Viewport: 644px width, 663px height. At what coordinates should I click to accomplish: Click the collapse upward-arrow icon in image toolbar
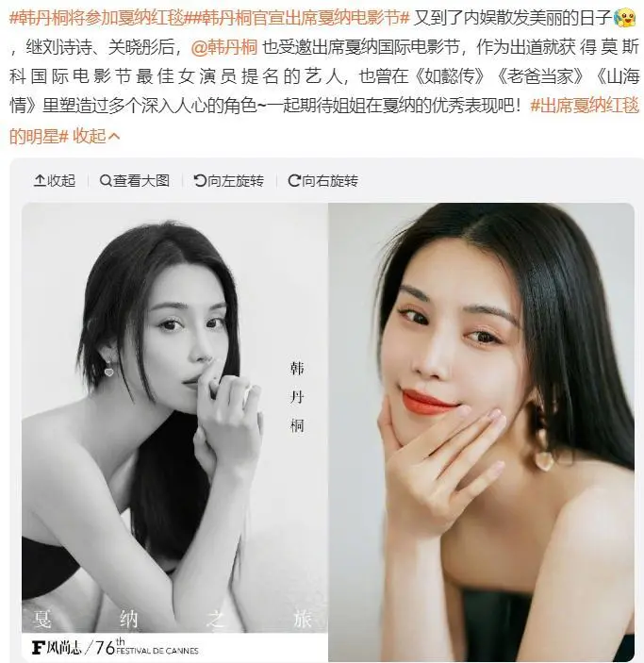[40, 181]
